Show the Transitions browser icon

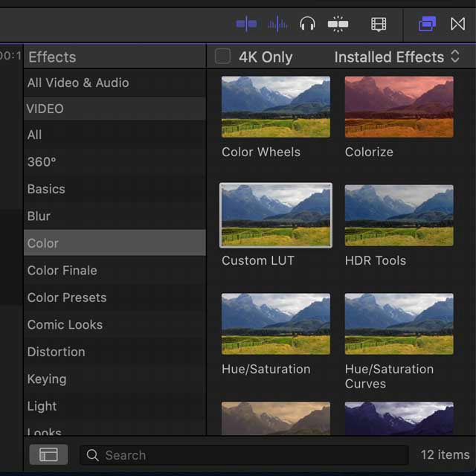[457, 25]
